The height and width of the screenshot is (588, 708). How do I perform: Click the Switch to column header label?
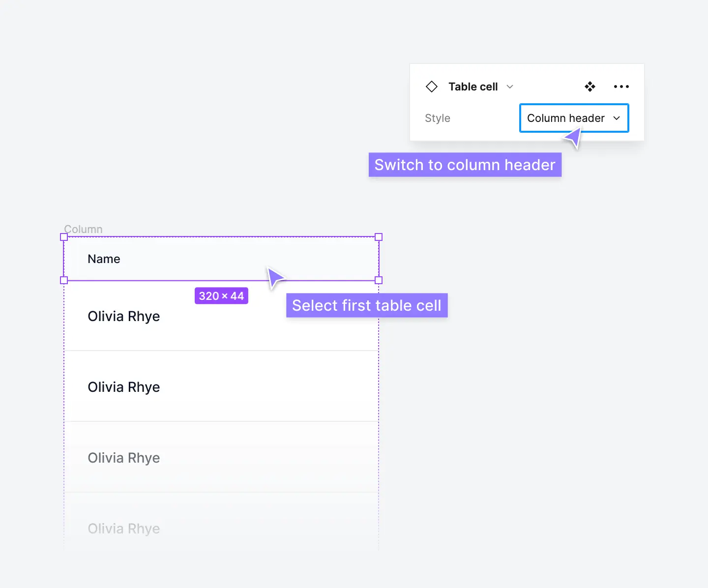point(465,165)
